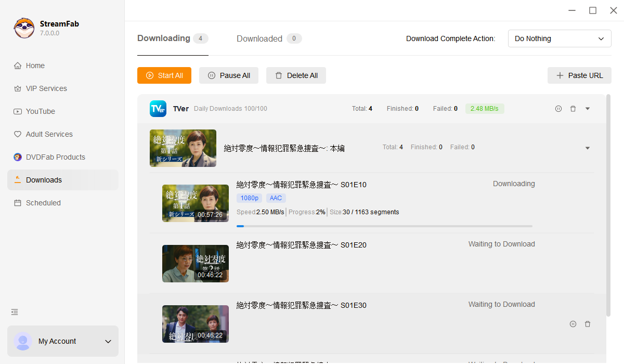This screenshot has width=624, height=364.
Task: Click the S01E10 download progress bar
Action: (384, 226)
